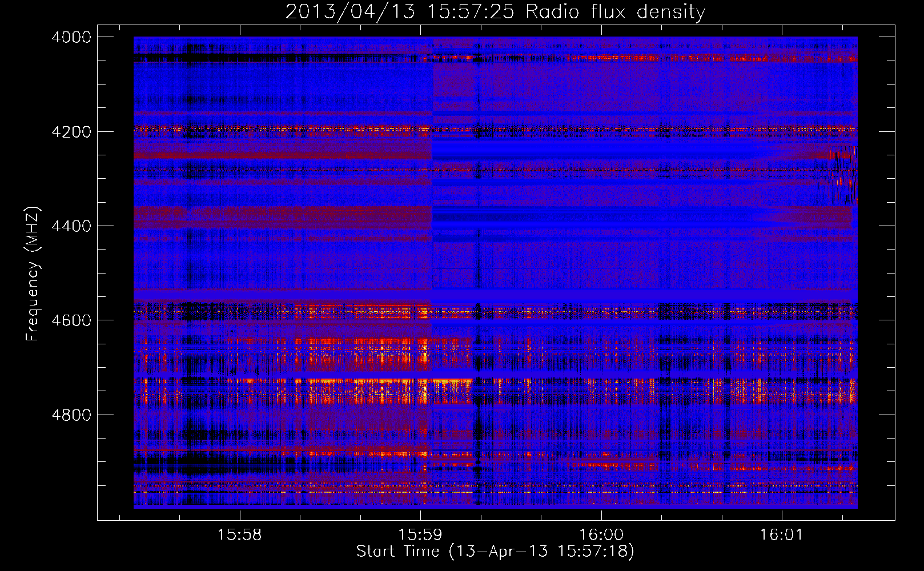Click the 4000 frequency axis label
This screenshot has width=924, height=571.
pyautogui.click(x=71, y=37)
